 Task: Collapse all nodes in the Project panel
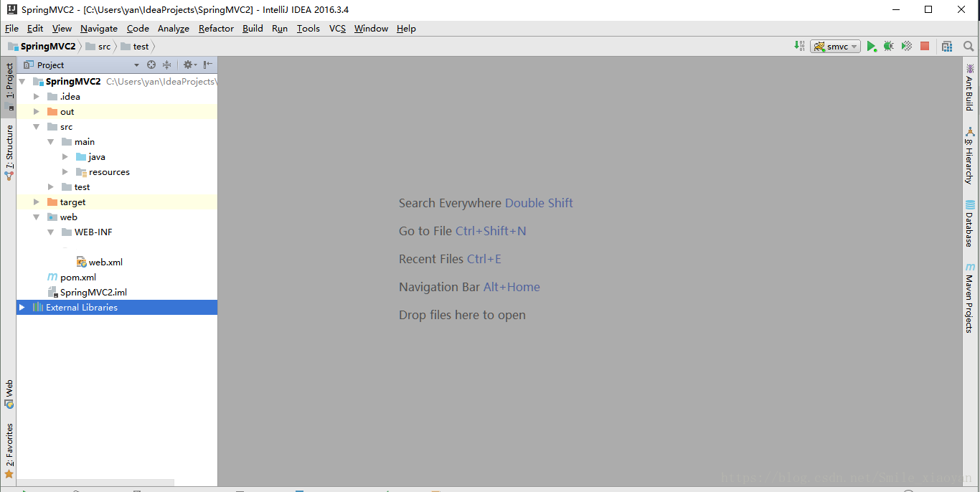tap(166, 65)
